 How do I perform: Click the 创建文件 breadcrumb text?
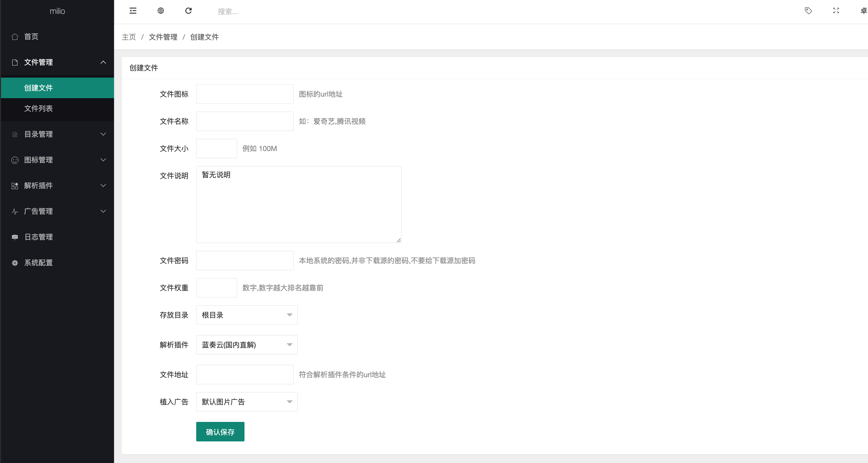tap(204, 37)
